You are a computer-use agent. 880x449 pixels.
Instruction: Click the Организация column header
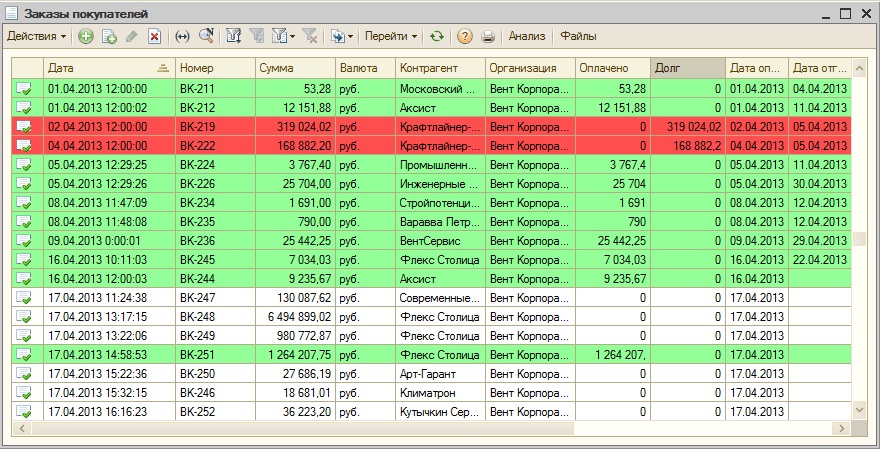(x=530, y=68)
